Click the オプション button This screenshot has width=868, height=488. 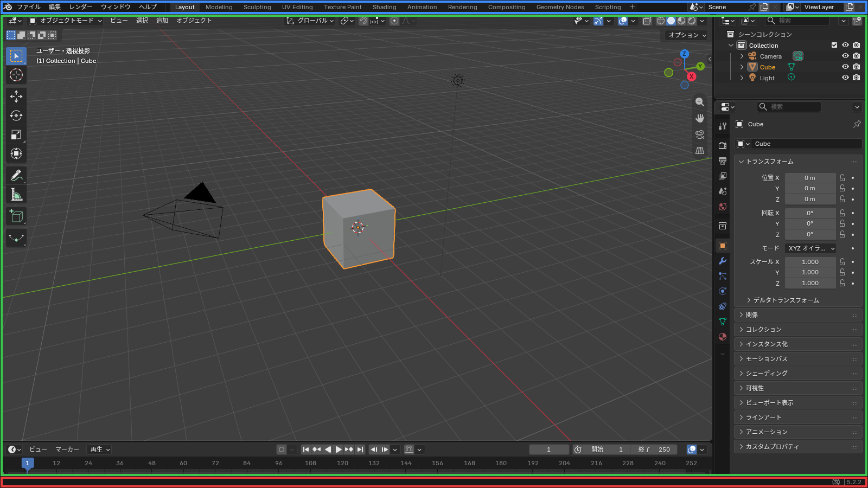pos(687,35)
